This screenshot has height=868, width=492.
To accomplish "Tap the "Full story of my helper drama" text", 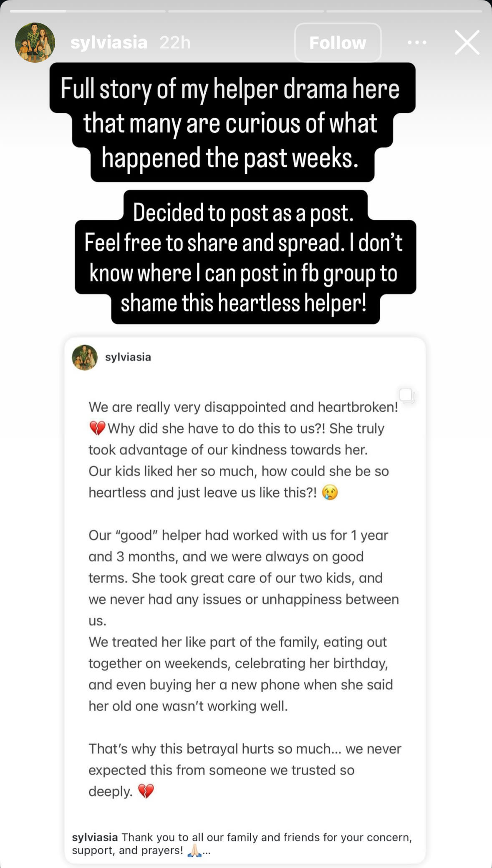I will coord(230,89).
